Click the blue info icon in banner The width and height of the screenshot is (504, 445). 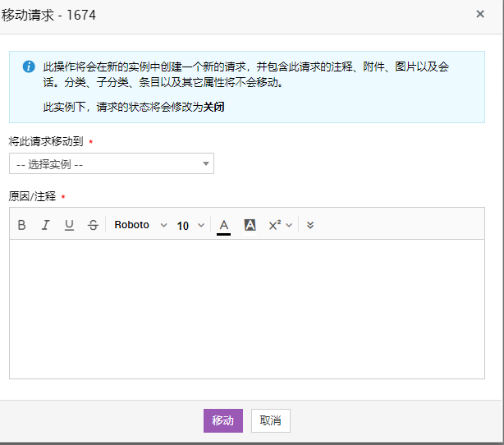click(x=29, y=67)
